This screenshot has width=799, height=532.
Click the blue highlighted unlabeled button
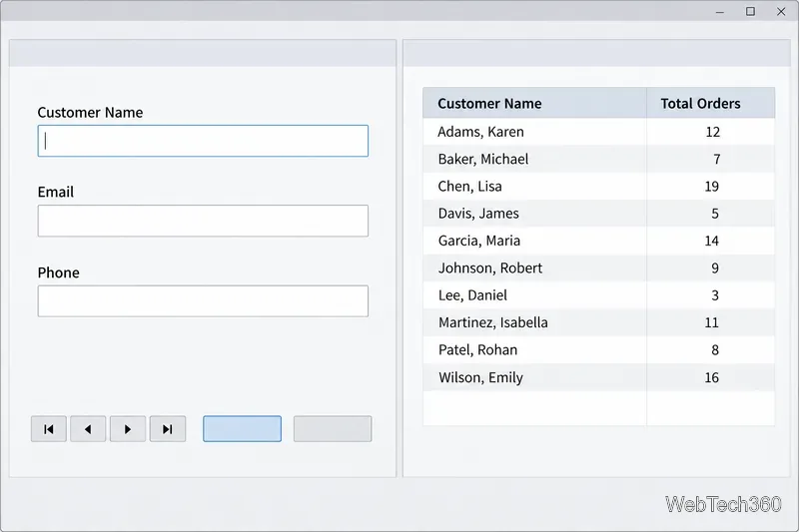click(x=242, y=428)
